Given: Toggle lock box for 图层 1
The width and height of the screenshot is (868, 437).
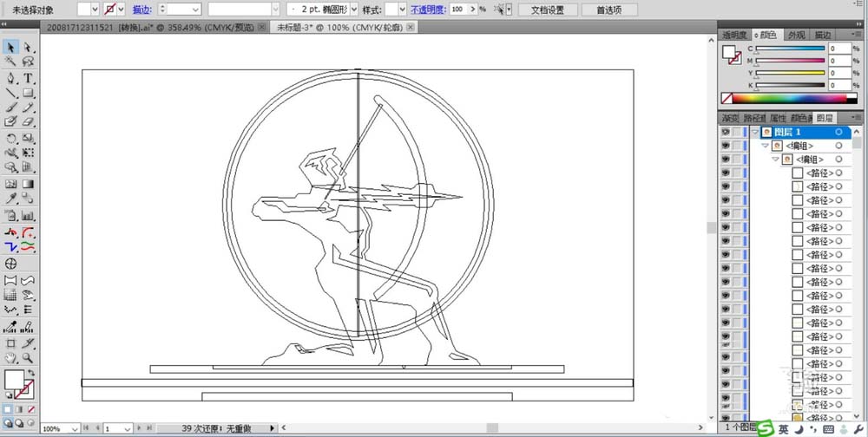Looking at the screenshot, I should (737, 132).
